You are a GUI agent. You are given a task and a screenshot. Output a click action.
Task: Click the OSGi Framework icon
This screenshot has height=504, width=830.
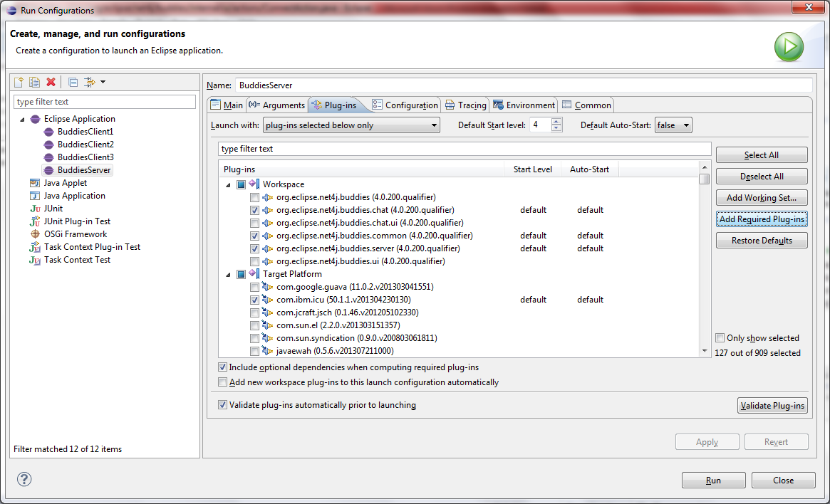click(x=35, y=233)
